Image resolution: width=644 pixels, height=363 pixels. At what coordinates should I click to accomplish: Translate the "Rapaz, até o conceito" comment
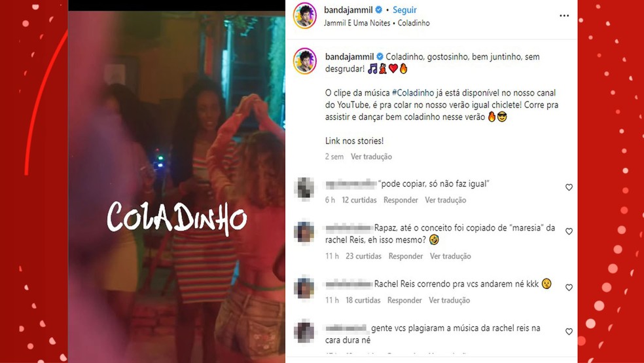pos(450,256)
